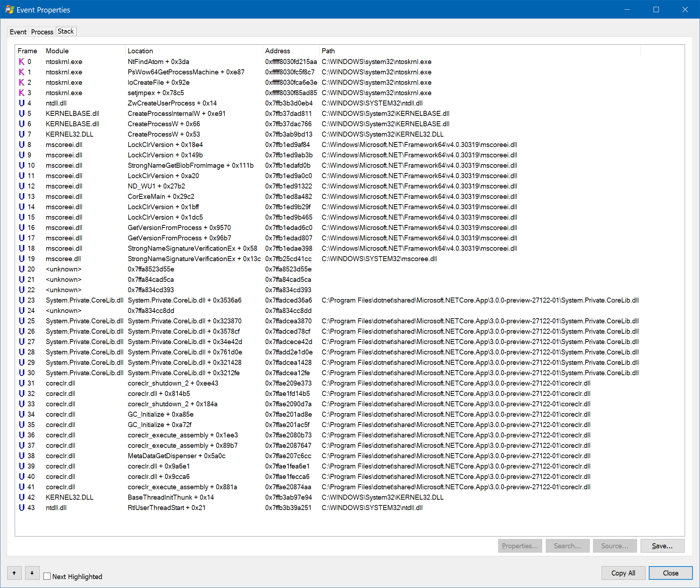Switch to the Process tab
The width and height of the screenshot is (700, 588).
[42, 31]
